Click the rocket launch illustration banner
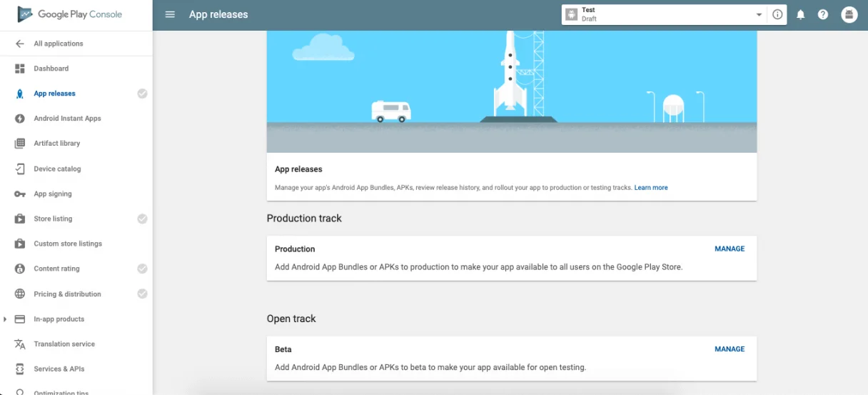Image resolution: width=868 pixels, height=395 pixels. 512,91
